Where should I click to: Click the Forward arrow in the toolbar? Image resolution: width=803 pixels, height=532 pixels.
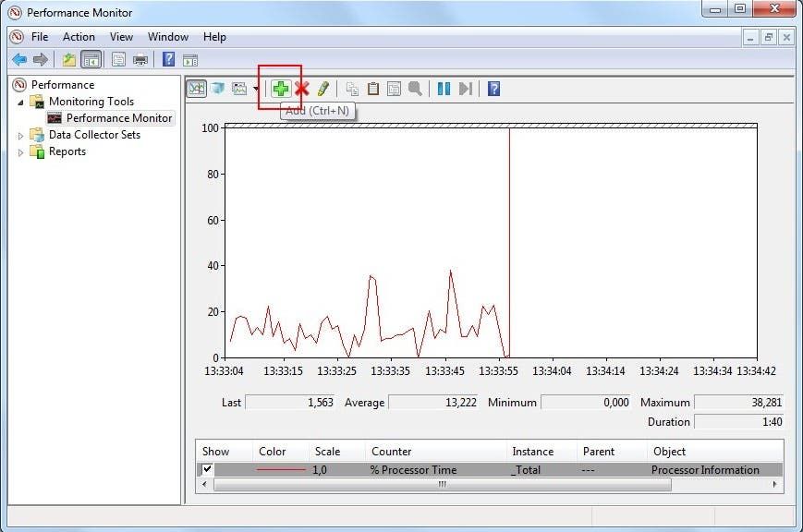(x=41, y=60)
